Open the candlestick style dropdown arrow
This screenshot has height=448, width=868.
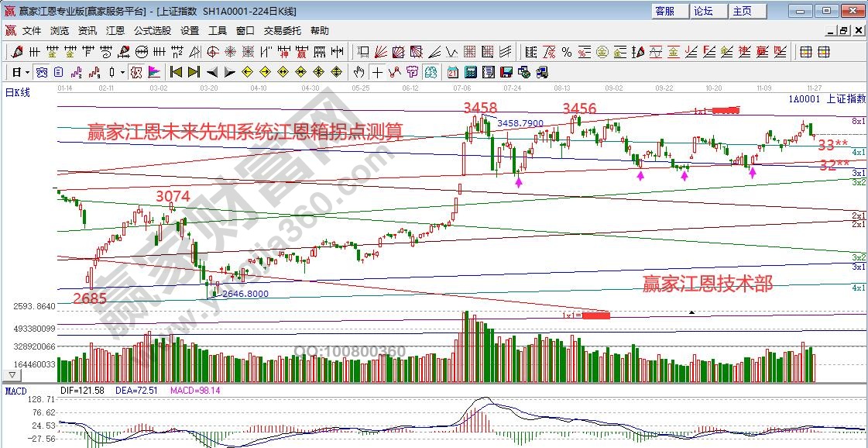point(123,72)
